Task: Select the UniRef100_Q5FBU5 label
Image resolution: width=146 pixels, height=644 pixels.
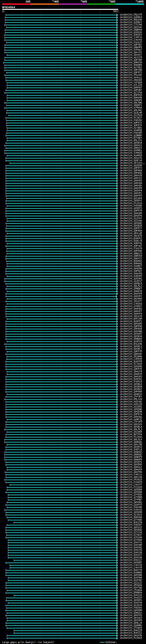Action: coord(131,329)
